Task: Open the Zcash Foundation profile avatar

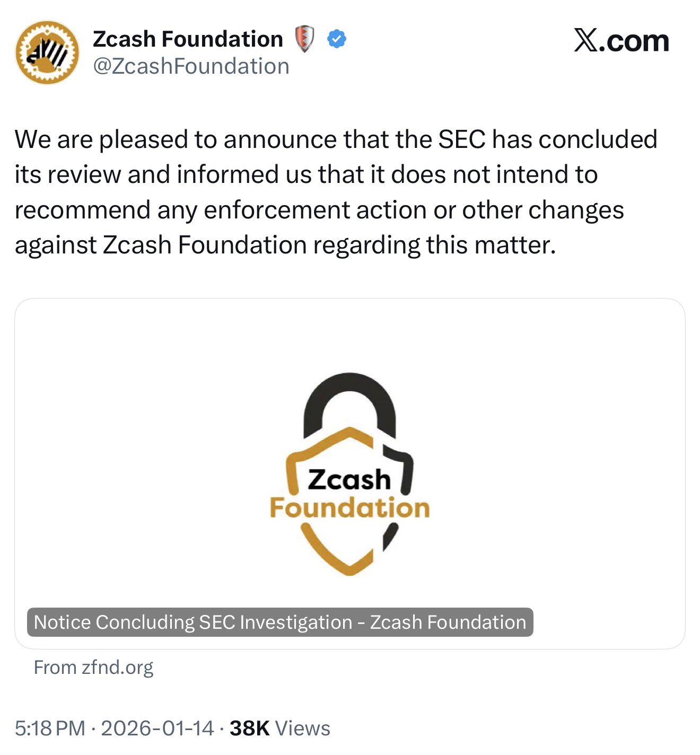Action: [x=47, y=52]
